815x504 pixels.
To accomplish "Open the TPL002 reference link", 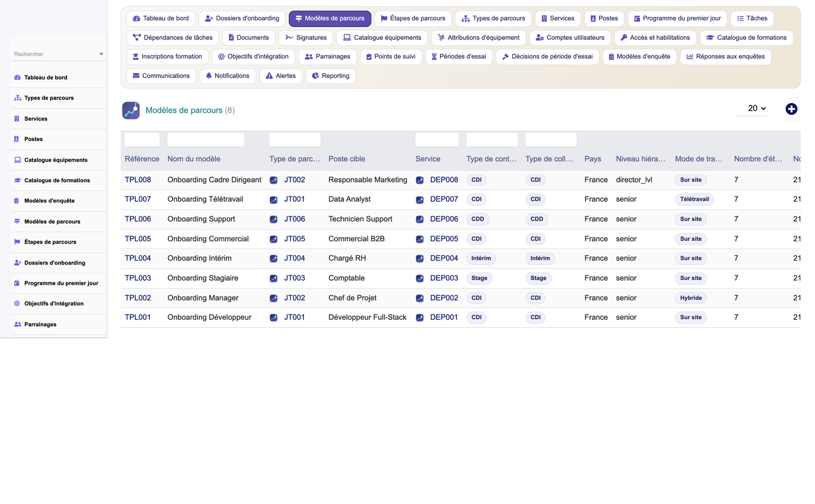I will 138,298.
